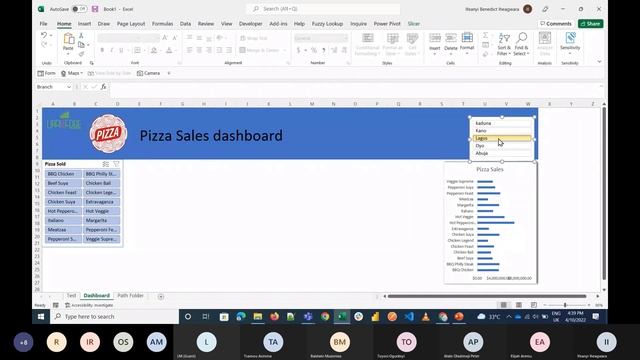This screenshot has width=640, height=360.
Task: Open the Conditional Formatting dropdown
Action: pos(367,44)
